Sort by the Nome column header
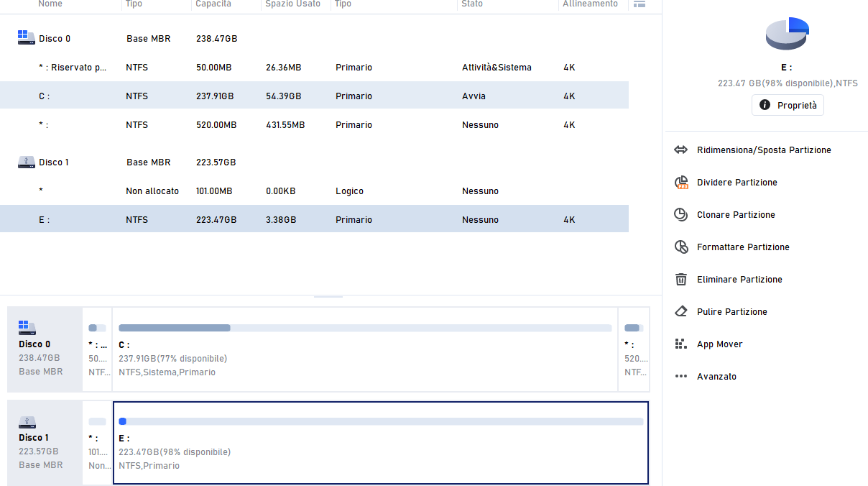Viewport: 868px width, 486px height. pos(50,4)
